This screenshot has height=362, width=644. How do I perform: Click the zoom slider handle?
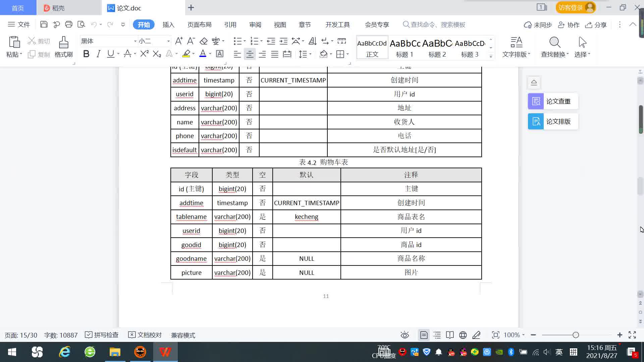coord(576,335)
